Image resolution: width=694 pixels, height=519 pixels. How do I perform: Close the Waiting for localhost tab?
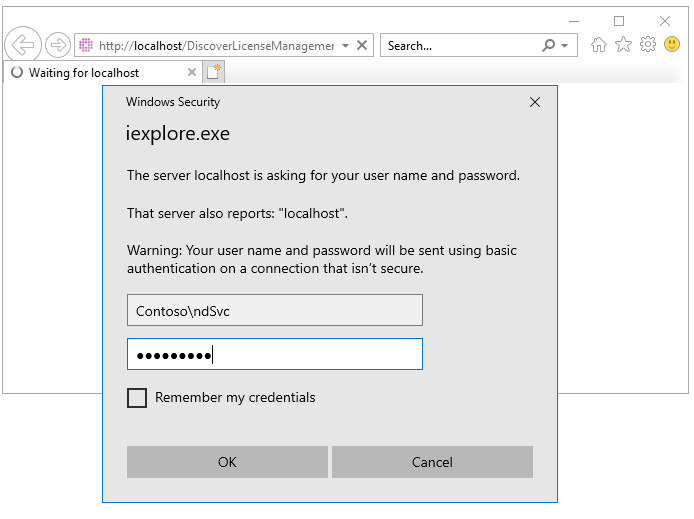(x=193, y=73)
